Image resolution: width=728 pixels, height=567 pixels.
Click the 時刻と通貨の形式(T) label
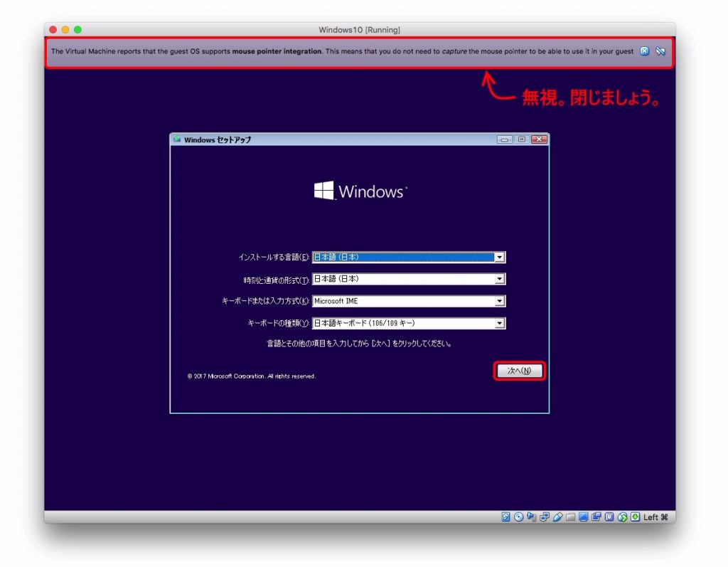(x=277, y=280)
